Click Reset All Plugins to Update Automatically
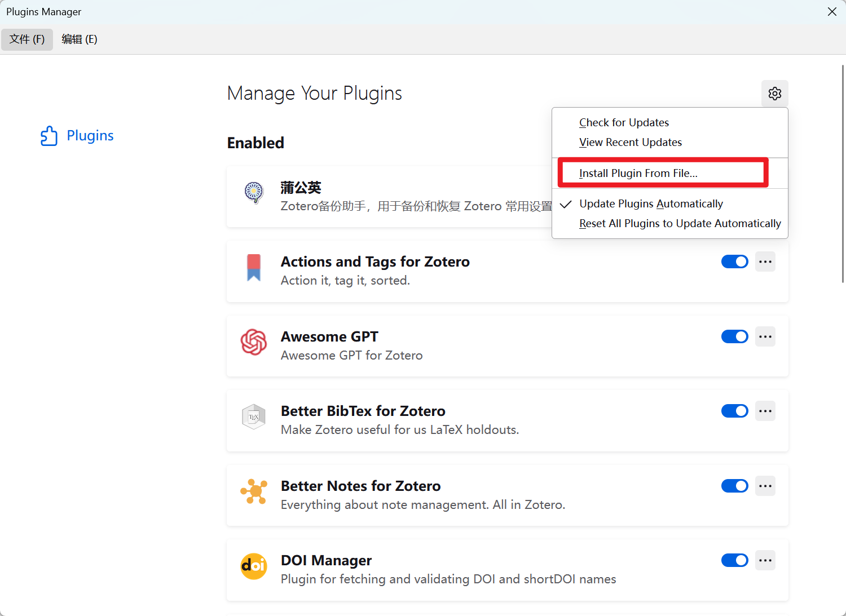846x616 pixels. (680, 224)
